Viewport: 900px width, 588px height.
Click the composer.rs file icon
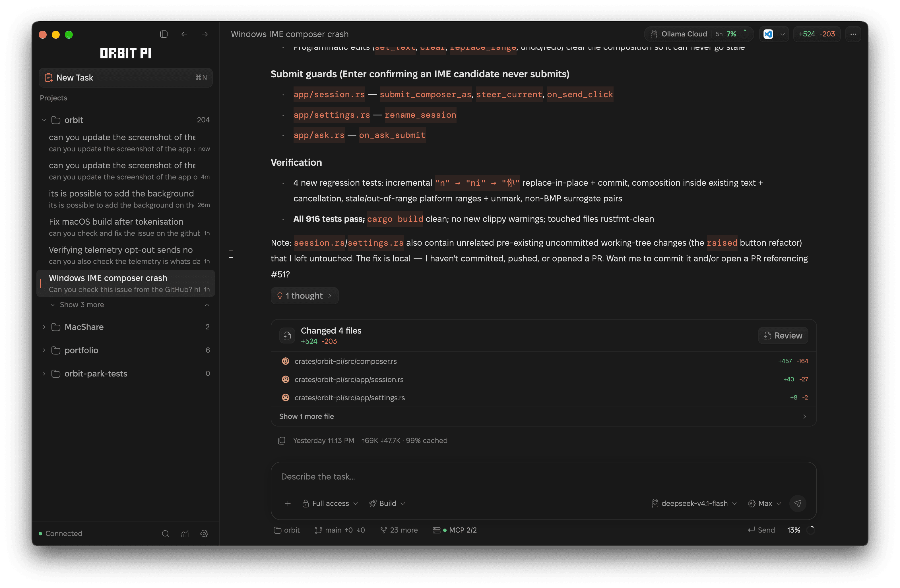286,361
